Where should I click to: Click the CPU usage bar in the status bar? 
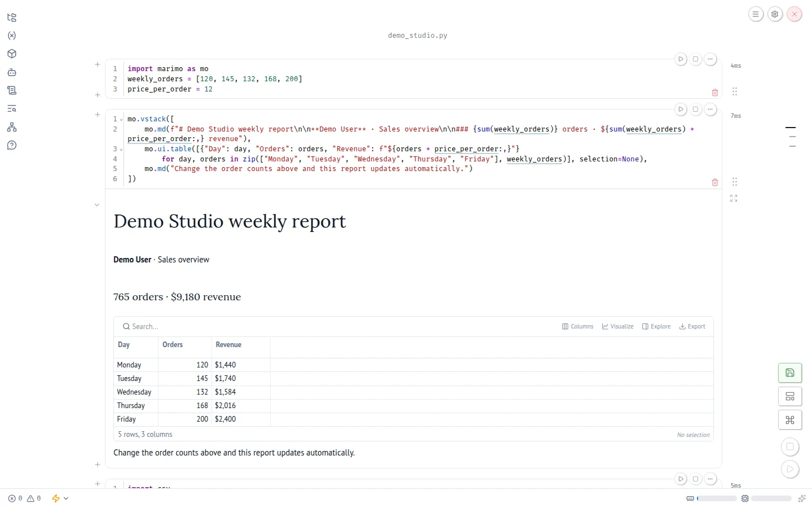click(x=766, y=498)
